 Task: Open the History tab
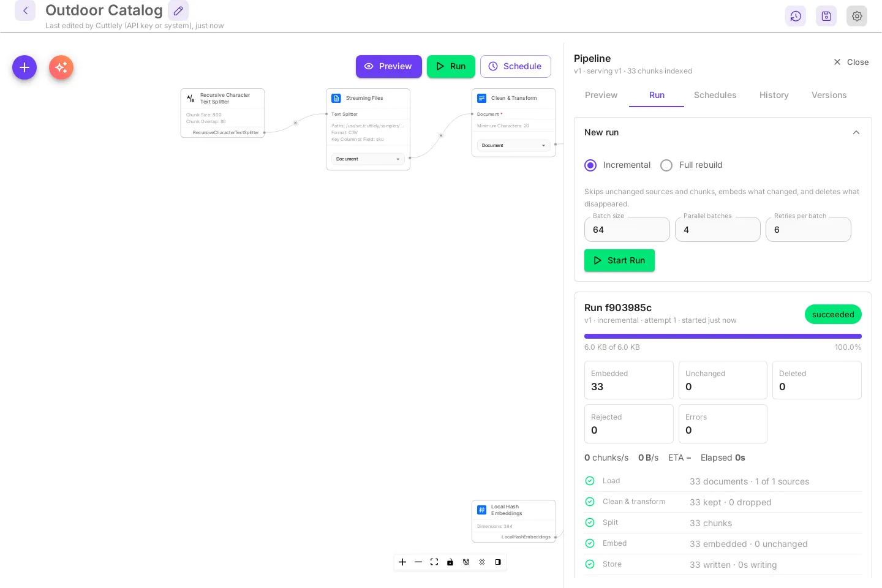point(774,95)
